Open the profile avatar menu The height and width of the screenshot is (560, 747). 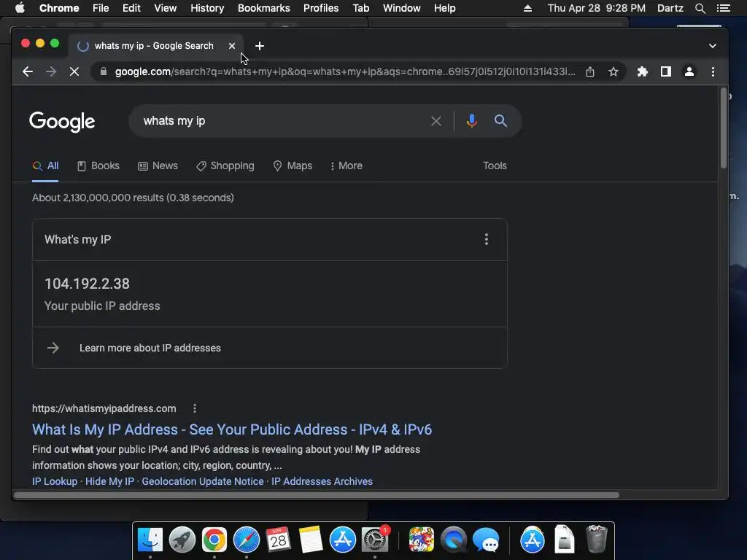point(689,72)
